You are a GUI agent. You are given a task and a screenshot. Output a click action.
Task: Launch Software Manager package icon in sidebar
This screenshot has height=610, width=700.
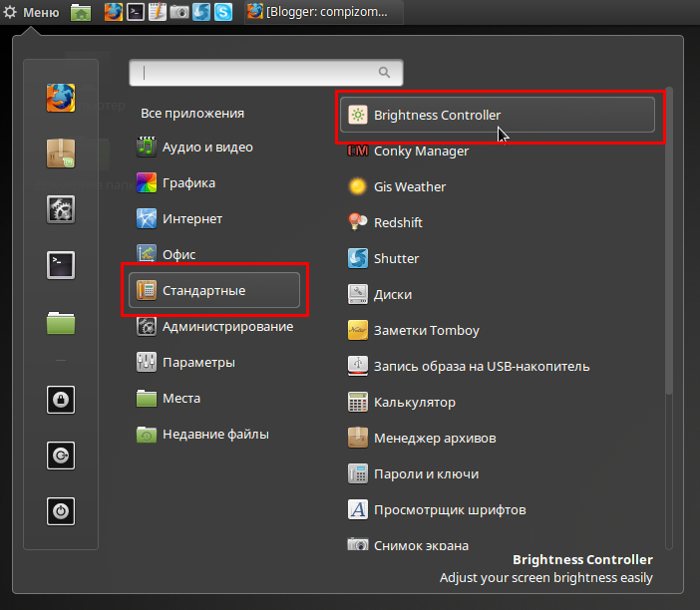(x=61, y=153)
